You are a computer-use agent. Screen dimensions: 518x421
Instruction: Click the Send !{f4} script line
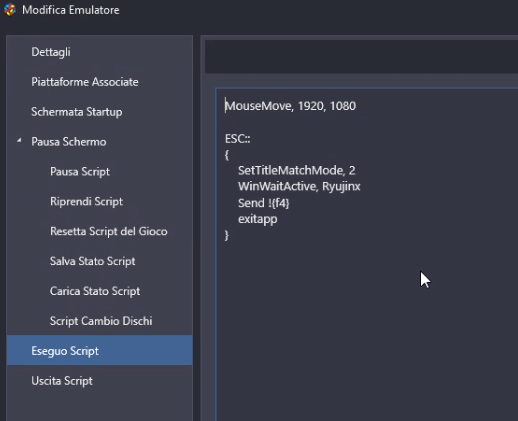[264, 203]
